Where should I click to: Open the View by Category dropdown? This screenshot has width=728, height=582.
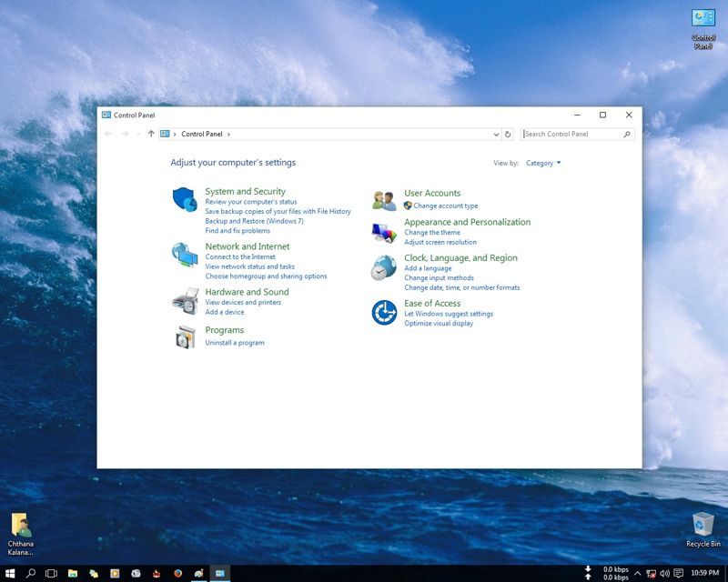543,163
